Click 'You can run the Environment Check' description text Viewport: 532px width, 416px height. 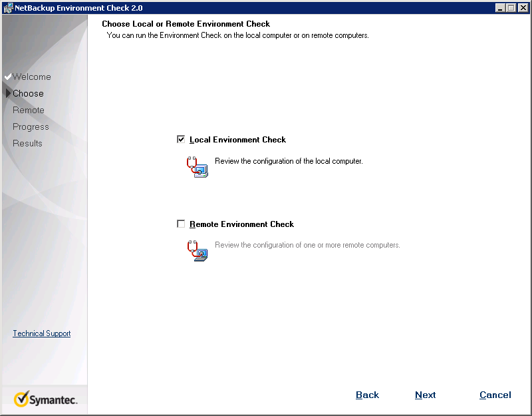coord(238,35)
